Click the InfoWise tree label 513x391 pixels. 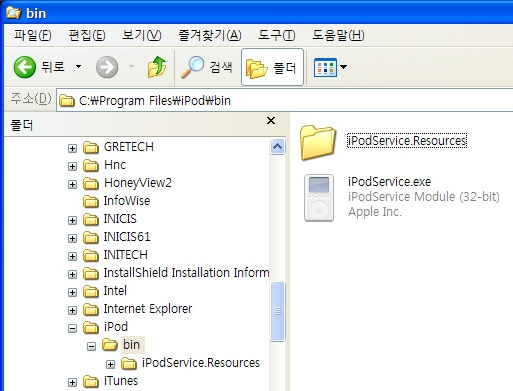click(x=127, y=201)
